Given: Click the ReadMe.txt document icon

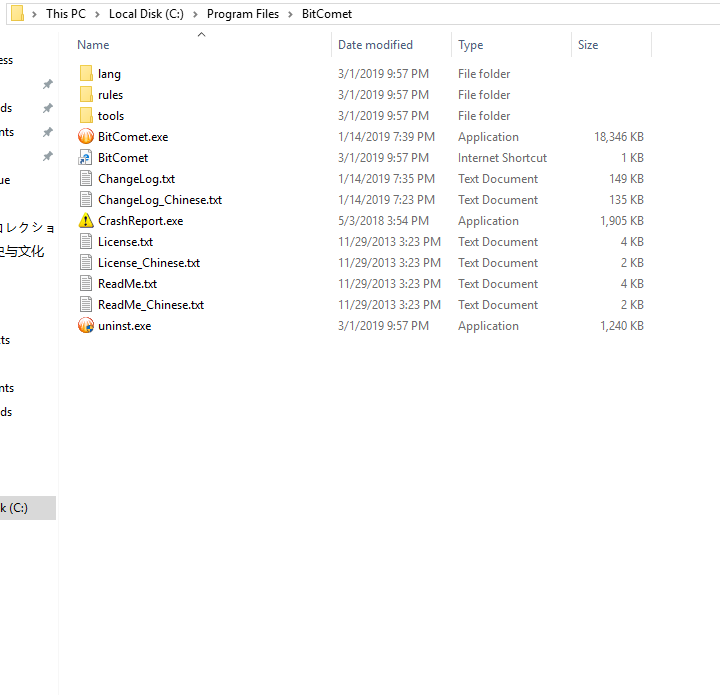Looking at the screenshot, I should 86,284.
